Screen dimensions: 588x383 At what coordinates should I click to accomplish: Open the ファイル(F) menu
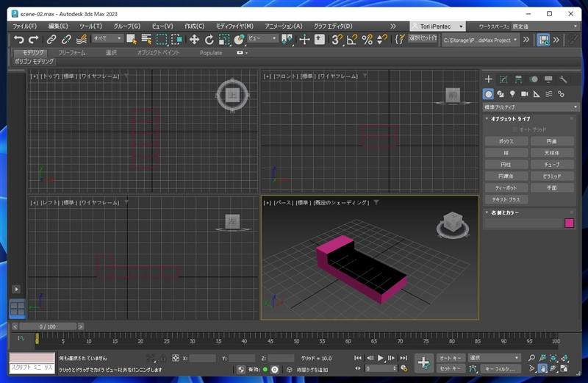tap(25, 26)
